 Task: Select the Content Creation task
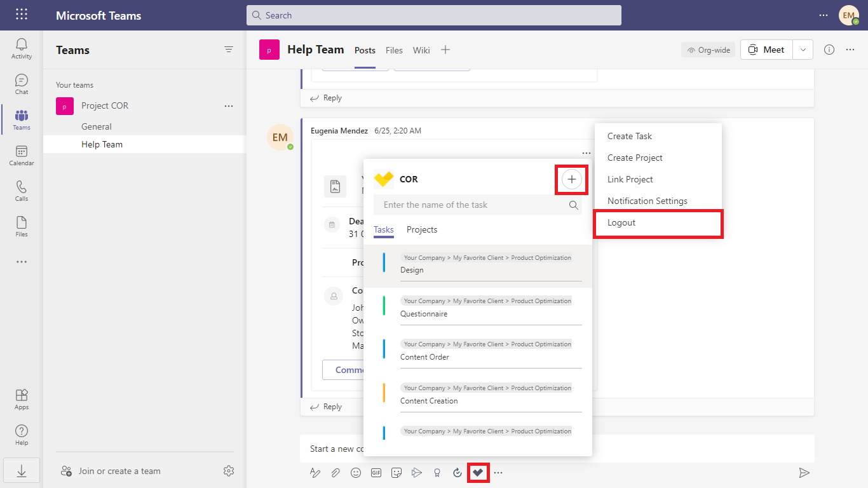click(x=478, y=397)
